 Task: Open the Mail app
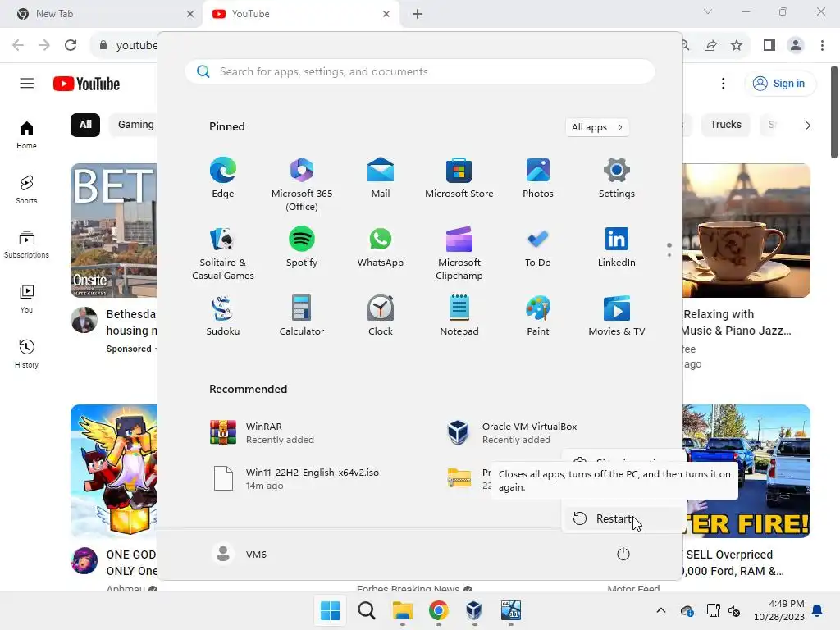tap(381, 178)
